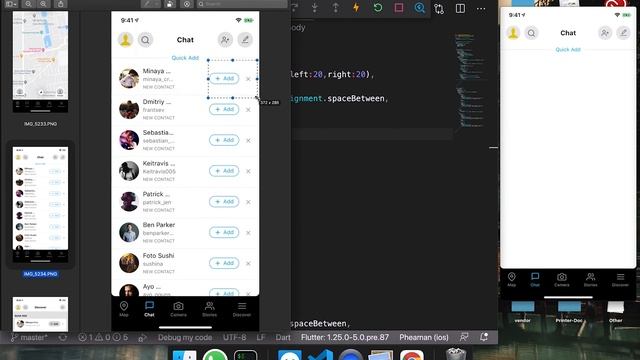Open Terminal from the Dock
Screen dimensions: 640x360
coord(245,355)
